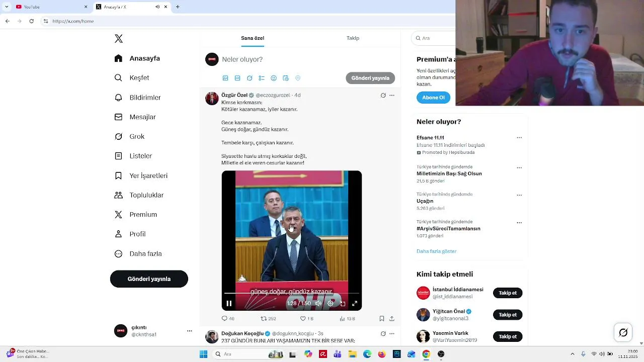Click Abone Ol premium button
644x362 pixels.
coord(433,98)
